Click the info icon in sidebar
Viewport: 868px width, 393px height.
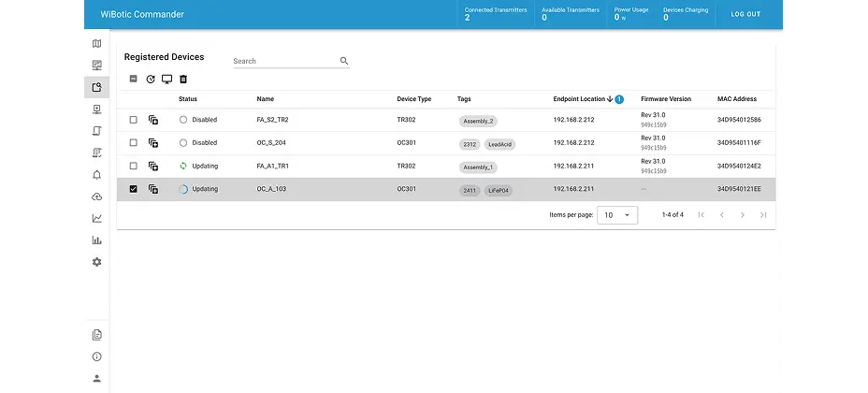(96, 357)
